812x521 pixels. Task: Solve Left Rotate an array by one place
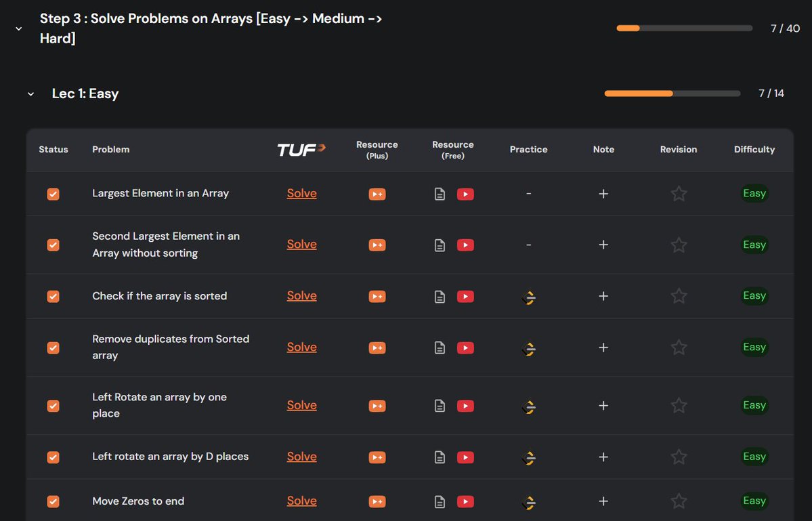tap(302, 405)
